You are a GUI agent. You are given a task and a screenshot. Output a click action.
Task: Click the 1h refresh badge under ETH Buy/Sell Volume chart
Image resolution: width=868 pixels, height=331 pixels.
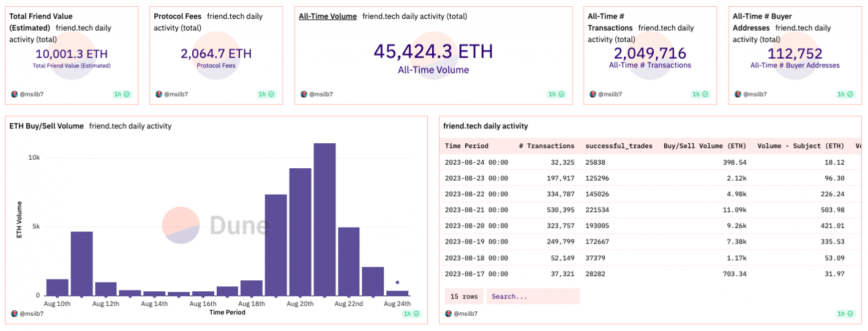tap(411, 314)
